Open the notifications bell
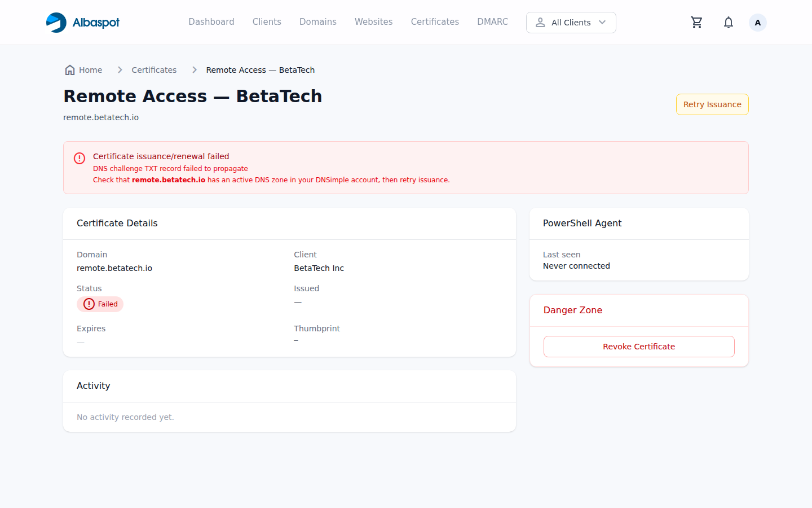This screenshot has height=508, width=812. click(x=728, y=23)
